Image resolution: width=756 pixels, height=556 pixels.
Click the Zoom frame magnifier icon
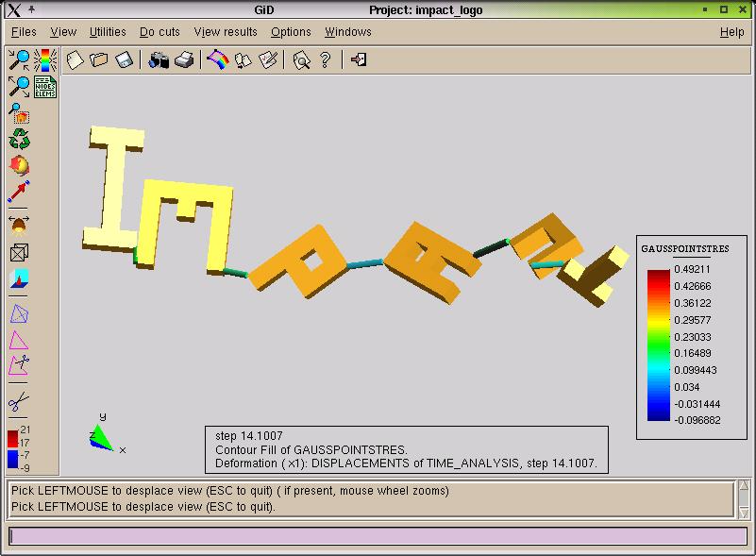(19, 113)
